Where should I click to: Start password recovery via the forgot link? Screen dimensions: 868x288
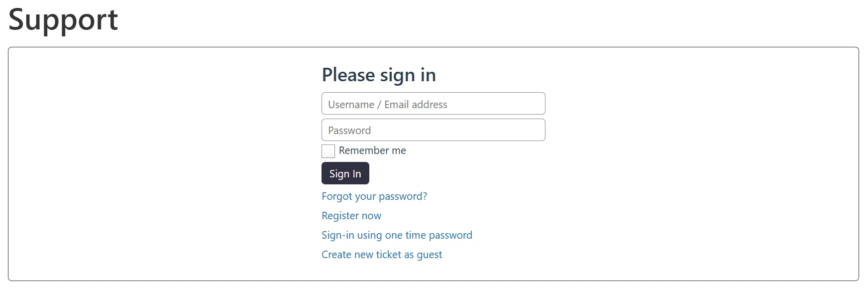(374, 196)
